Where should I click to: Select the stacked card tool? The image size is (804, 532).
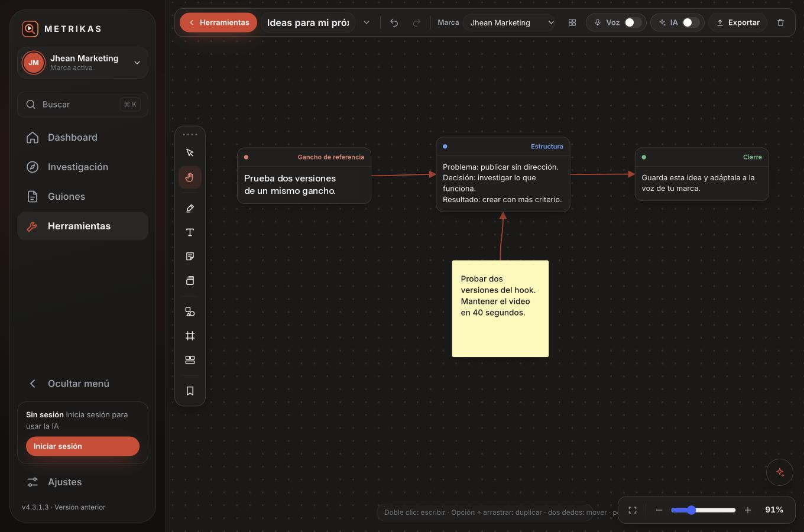click(190, 281)
